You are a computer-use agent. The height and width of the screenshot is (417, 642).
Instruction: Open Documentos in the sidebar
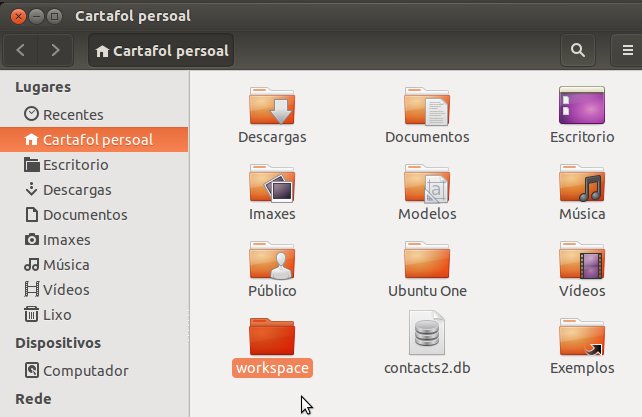(x=94, y=215)
